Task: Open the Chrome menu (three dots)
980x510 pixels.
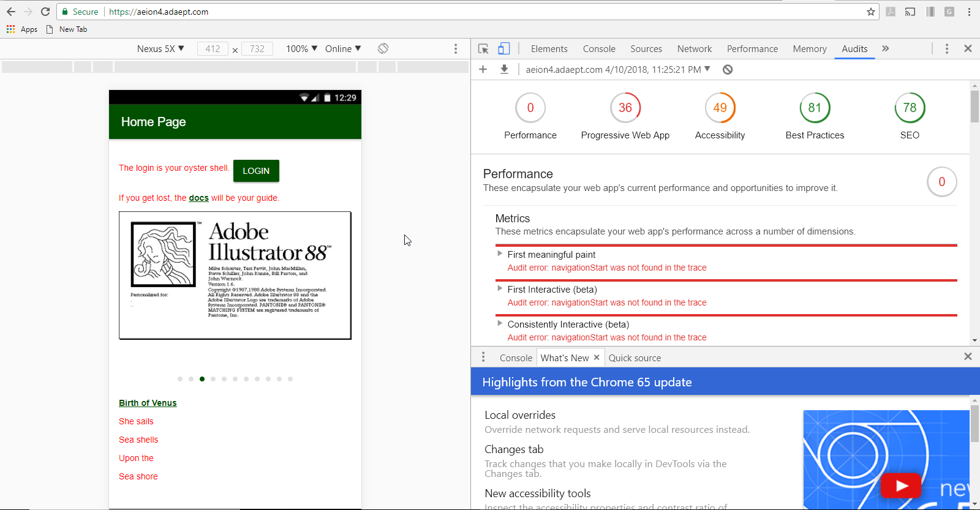Action: (969, 12)
